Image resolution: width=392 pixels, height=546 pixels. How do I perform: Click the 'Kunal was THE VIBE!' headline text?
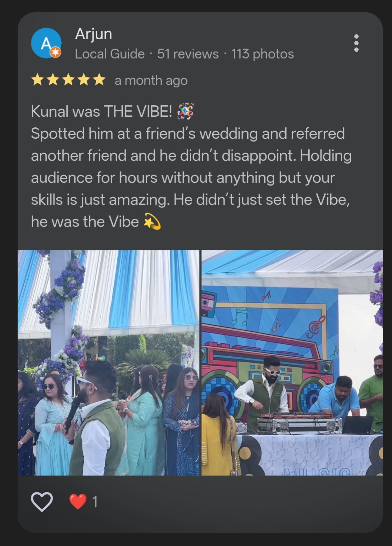tap(102, 111)
